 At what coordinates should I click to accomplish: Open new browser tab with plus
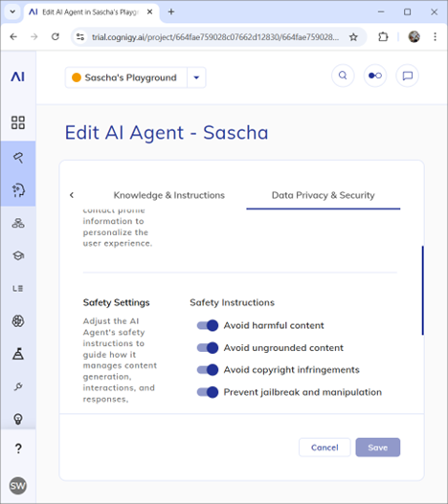(x=171, y=11)
